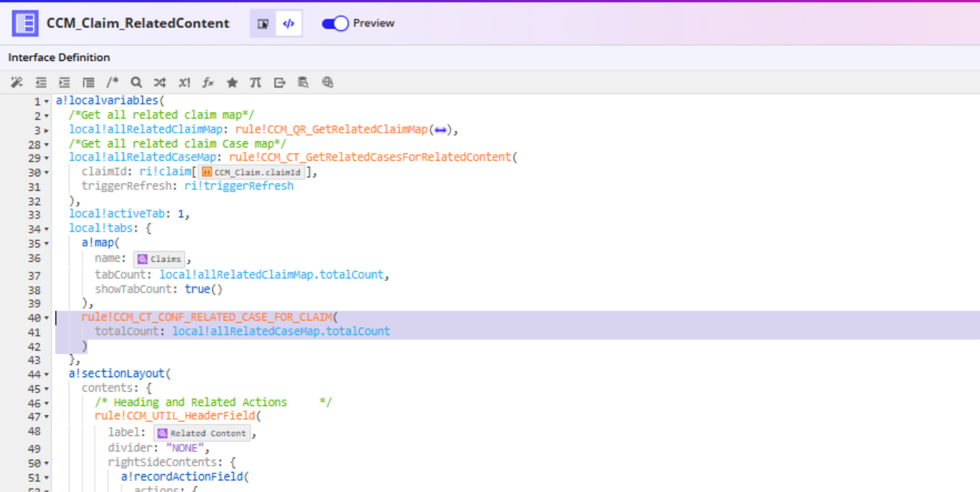Click the interface object icon beside the title

tap(25, 23)
